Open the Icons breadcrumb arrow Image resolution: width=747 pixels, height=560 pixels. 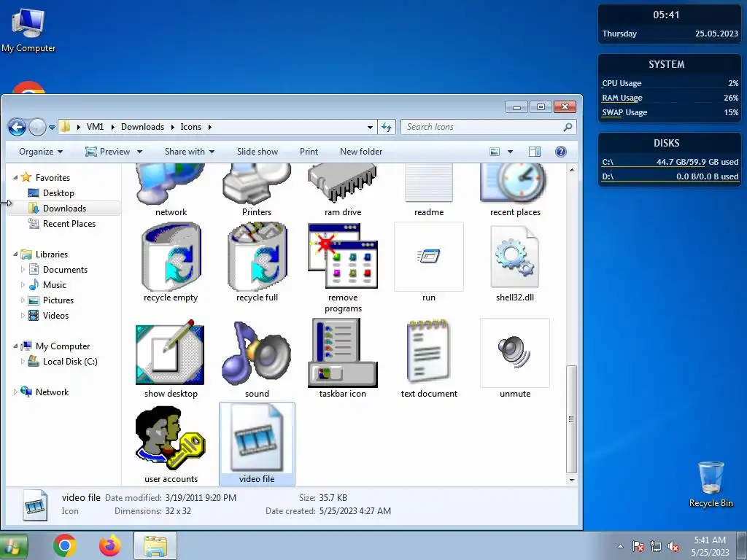tap(209, 127)
